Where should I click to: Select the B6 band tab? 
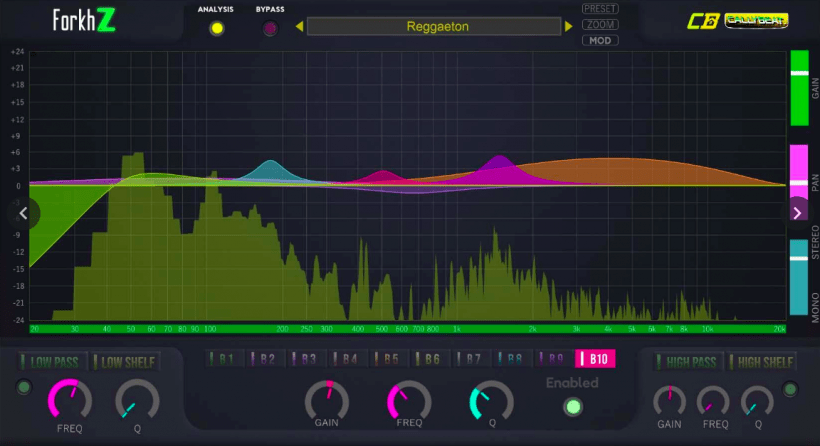[x=428, y=359]
